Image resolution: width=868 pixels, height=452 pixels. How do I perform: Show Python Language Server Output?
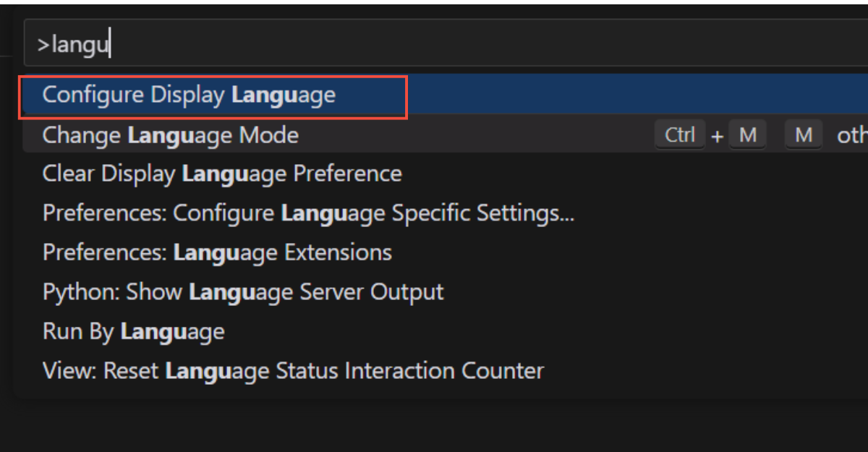point(242,292)
